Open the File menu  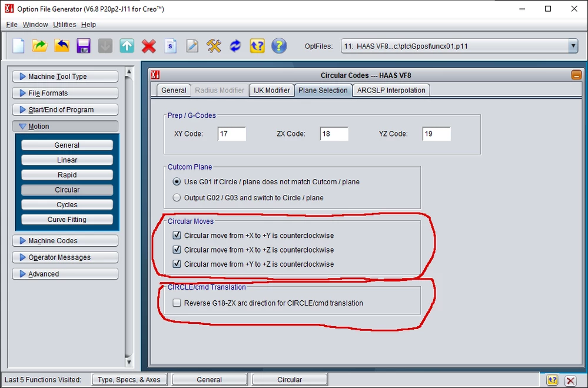12,24
